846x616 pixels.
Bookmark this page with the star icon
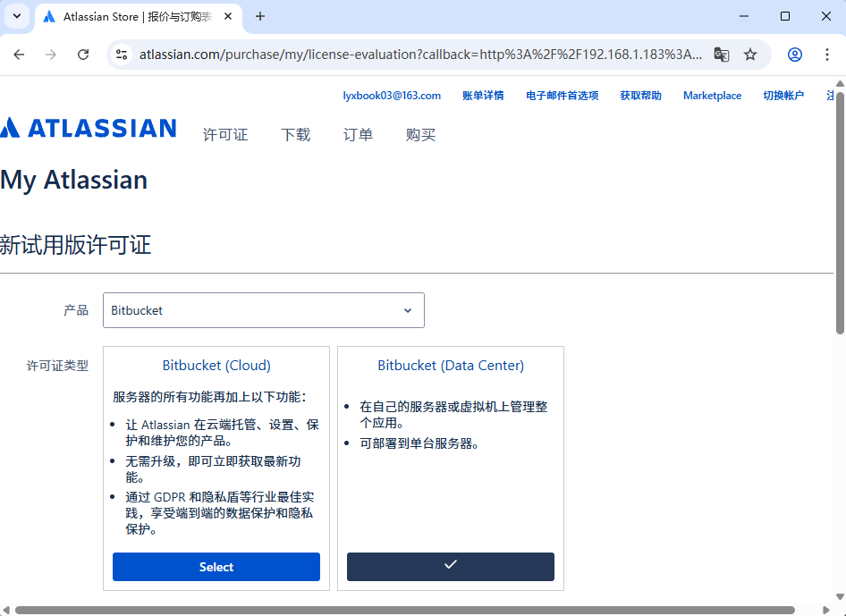[750, 55]
